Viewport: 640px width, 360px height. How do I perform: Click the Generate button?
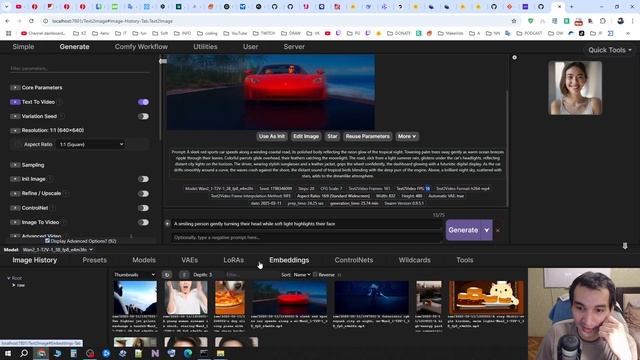(463, 230)
